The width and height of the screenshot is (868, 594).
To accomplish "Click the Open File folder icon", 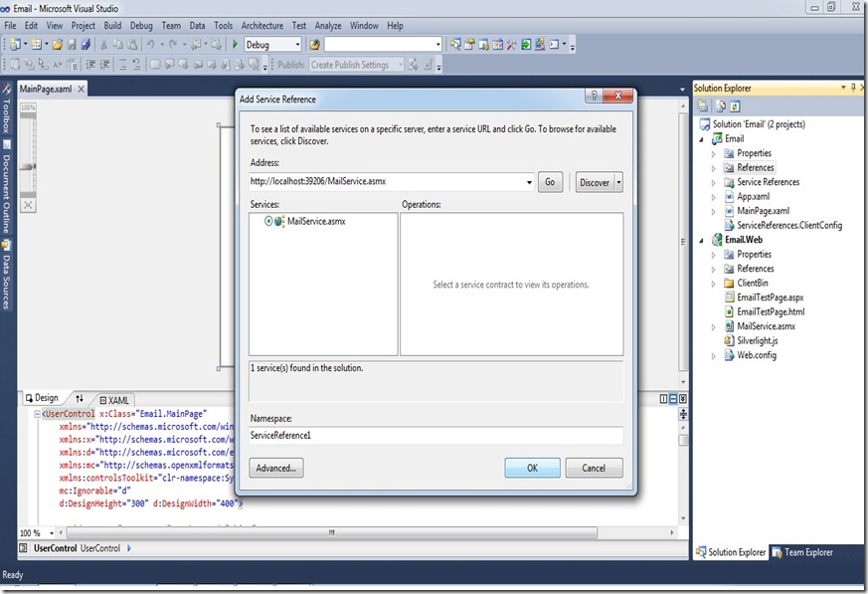I will pyautogui.click(x=57, y=45).
